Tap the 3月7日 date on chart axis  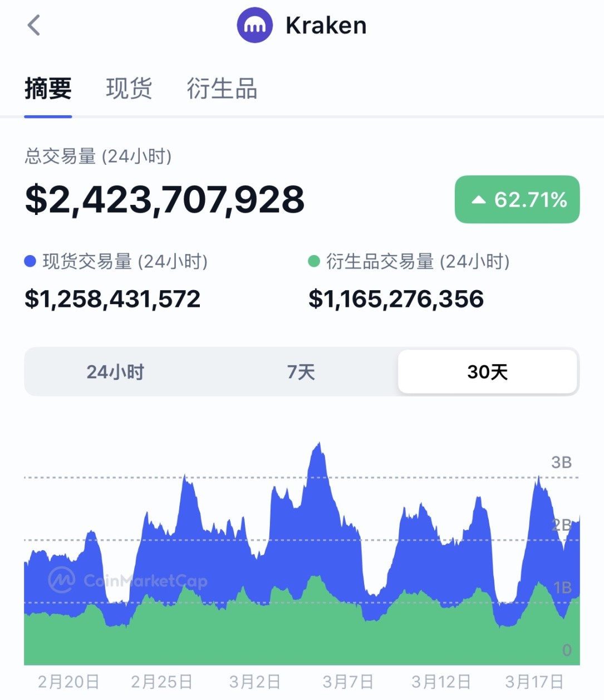coord(348,682)
